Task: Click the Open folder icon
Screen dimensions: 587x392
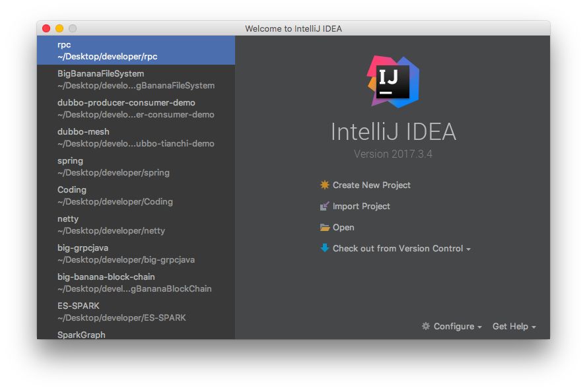Action: coord(325,227)
